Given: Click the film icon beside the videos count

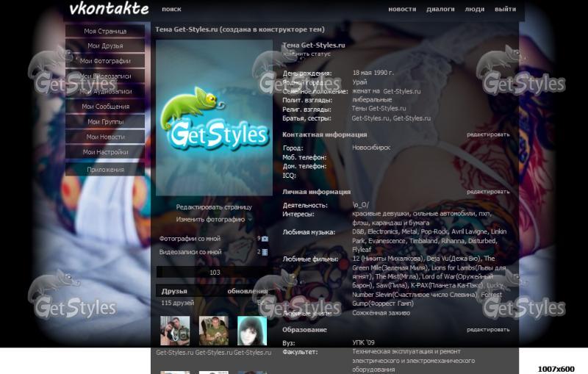Looking at the screenshot, I should (x=265, y=252).
